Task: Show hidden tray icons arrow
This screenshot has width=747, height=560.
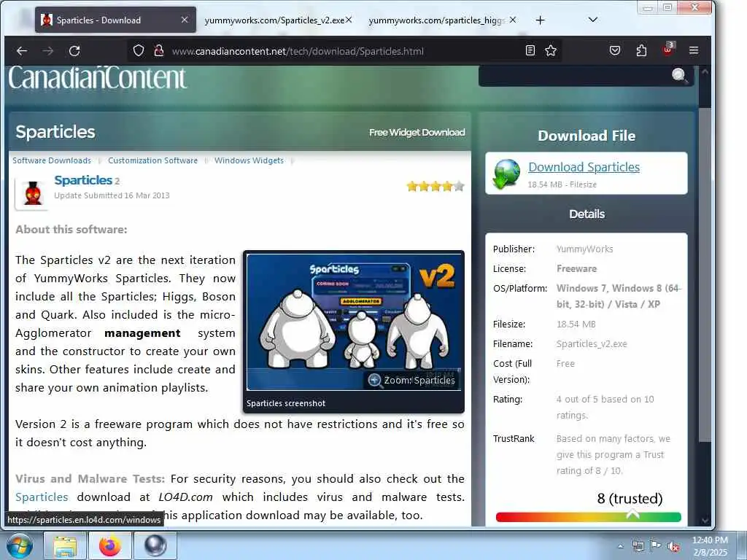Action: pyautogui.click(x=620, y=546)
